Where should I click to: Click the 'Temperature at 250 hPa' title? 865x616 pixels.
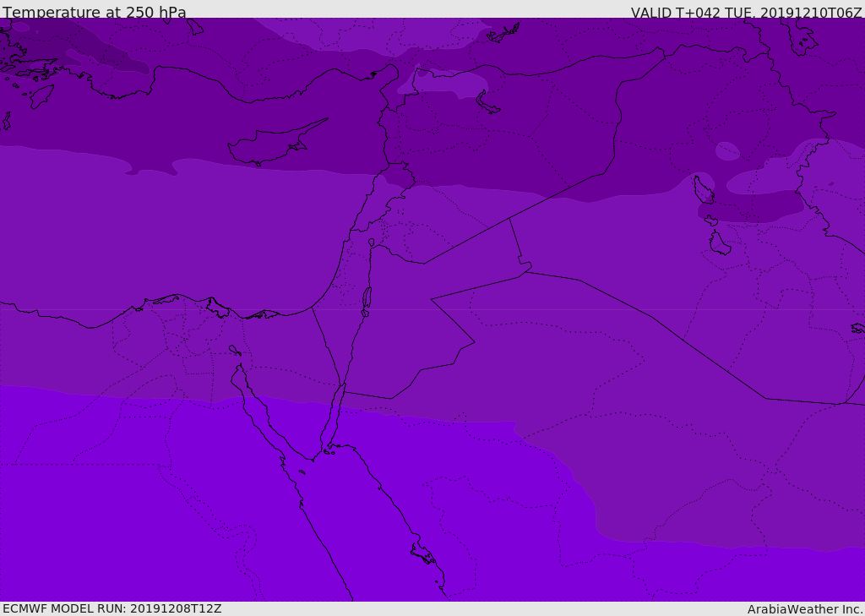(95, 12)
